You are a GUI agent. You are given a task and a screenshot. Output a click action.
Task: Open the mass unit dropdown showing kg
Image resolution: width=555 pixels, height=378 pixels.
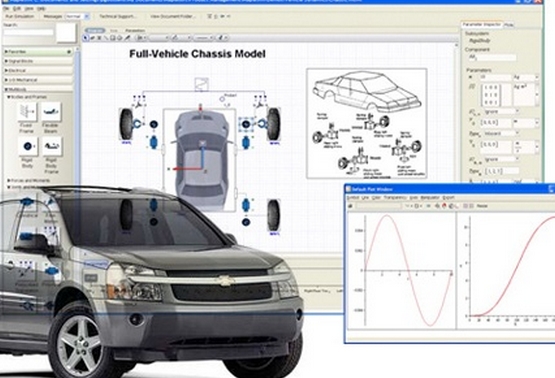[x=526, y=77]
